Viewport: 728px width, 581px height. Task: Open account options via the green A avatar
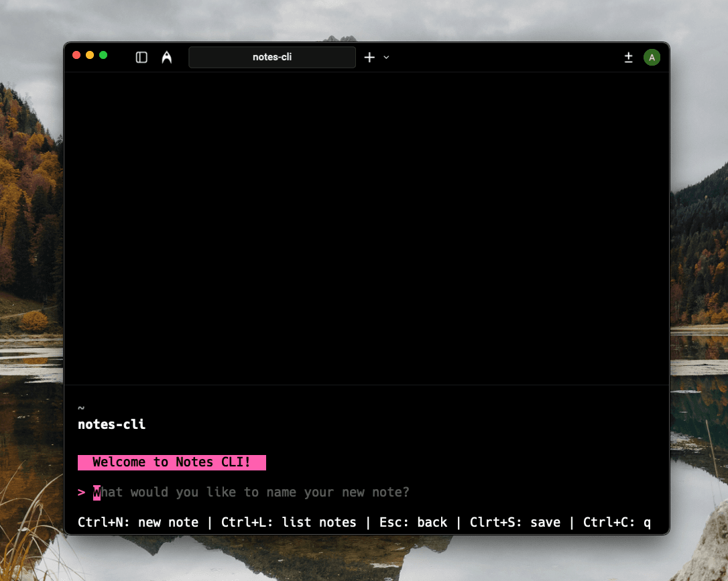[x=652, y=57]
